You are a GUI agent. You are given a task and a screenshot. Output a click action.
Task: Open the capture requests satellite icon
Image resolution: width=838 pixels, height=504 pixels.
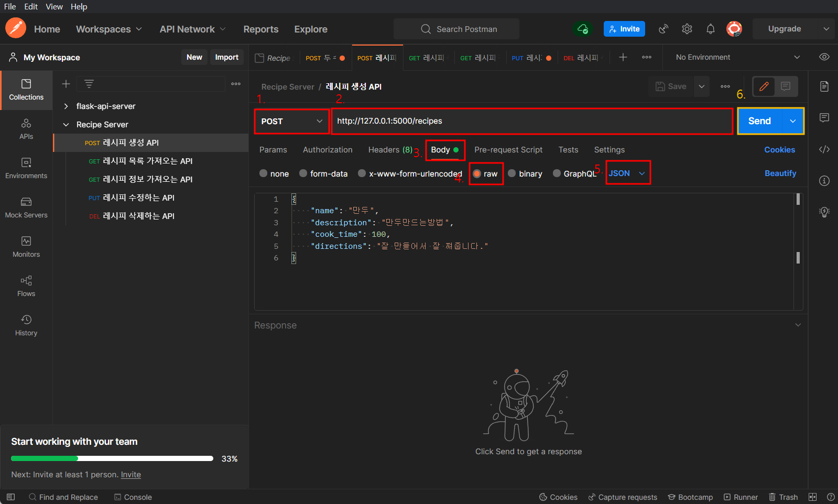pos(663,29)
